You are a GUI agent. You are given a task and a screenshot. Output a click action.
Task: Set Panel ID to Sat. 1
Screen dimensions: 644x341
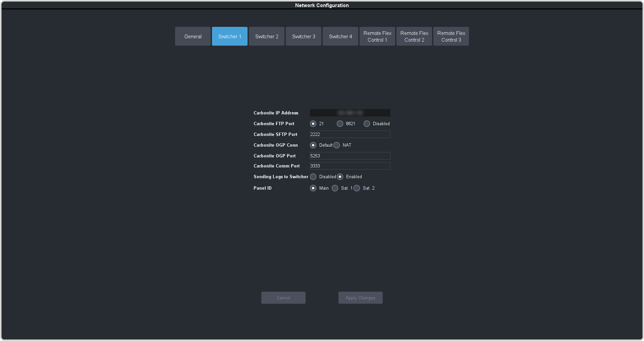point(335,188)
